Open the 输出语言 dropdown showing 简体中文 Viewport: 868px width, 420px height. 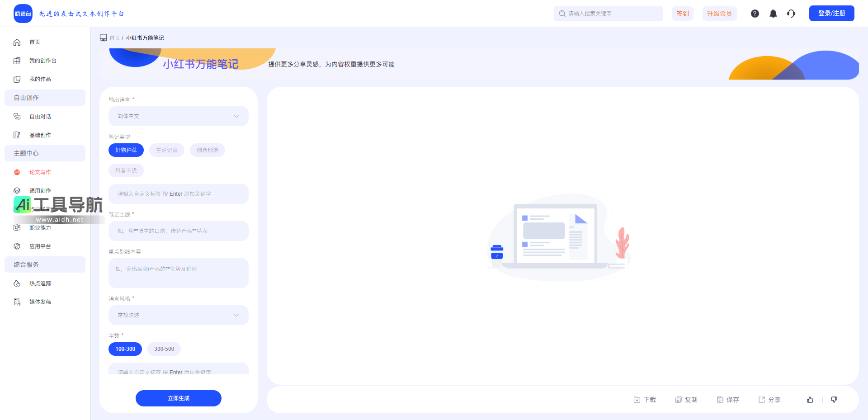click(x=178, y=116)
